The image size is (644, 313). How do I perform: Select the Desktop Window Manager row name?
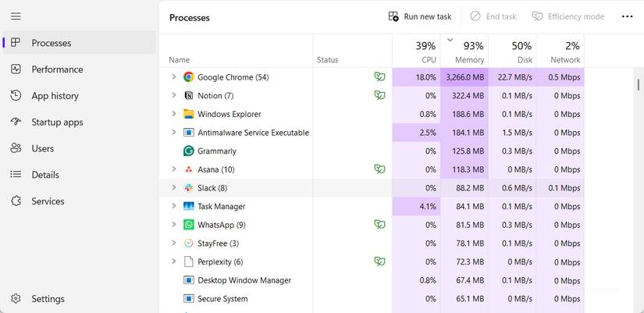[244, 280]
